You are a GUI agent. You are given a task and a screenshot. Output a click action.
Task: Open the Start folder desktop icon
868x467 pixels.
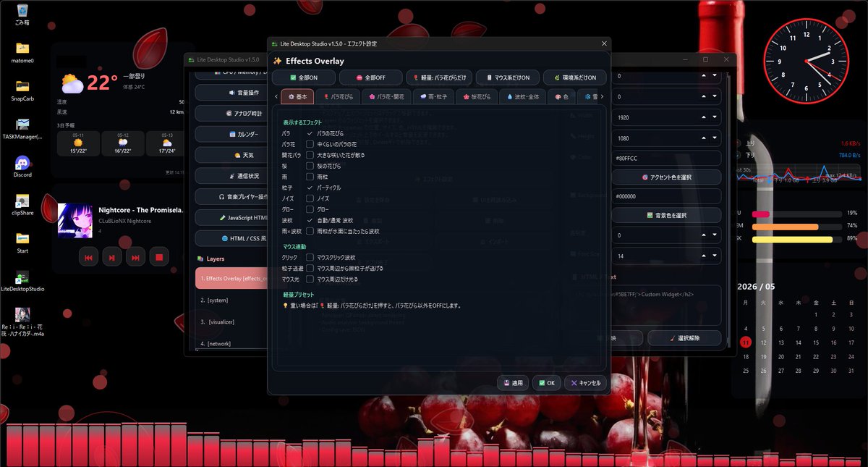point(22,243)
